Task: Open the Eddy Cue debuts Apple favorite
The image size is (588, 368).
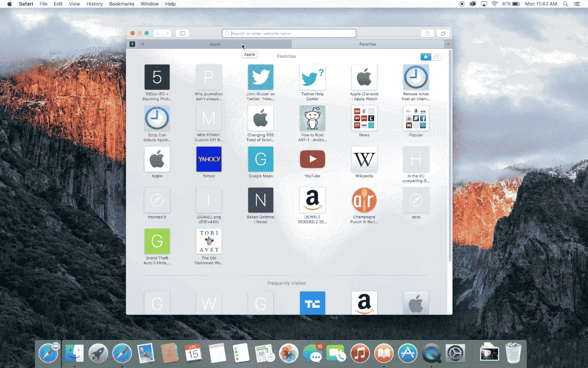Action: (x=157, y=118)
